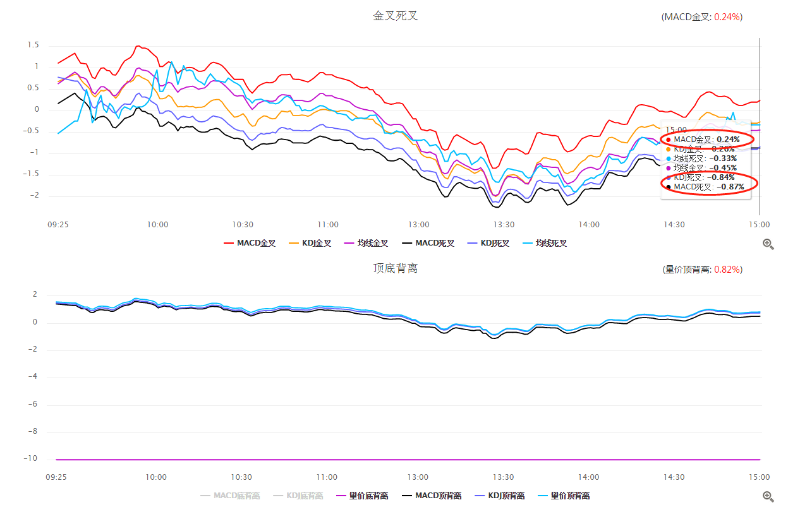Click the 11:00 label on 顶底背离 time axis
This screenshot has height=524, width=812.
pos(327,477)
